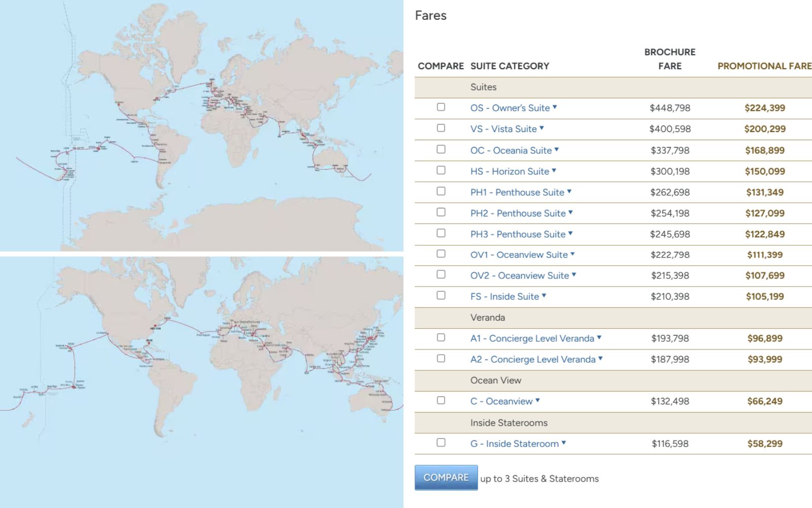
Task: Select the HS - Horizon Suite compare checkbox
Action: coord(441,170)
